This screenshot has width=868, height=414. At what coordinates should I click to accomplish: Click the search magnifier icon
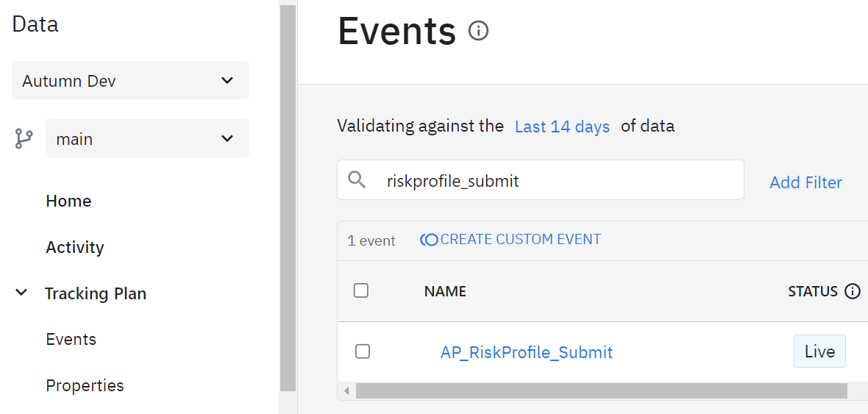(357, 180)
